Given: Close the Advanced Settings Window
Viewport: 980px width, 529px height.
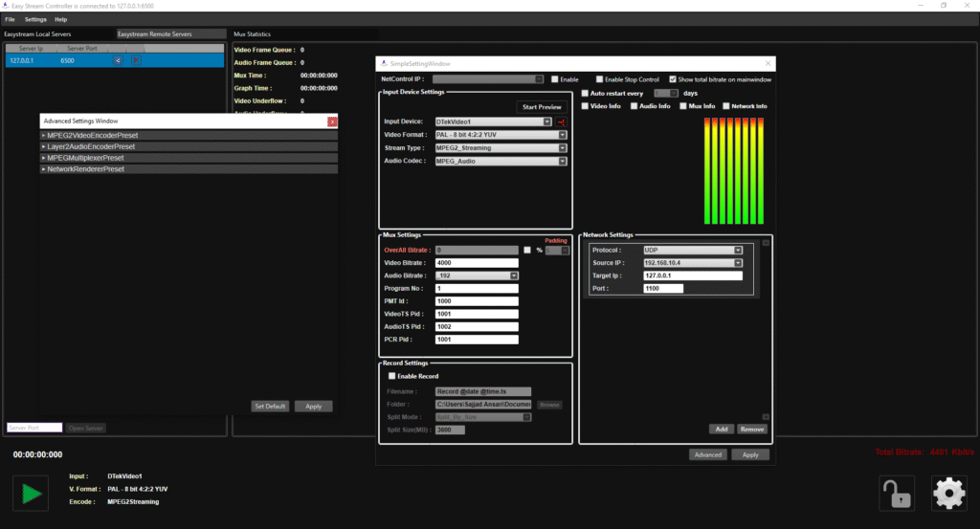Looking at the screenshot, I should click(332, 122).
